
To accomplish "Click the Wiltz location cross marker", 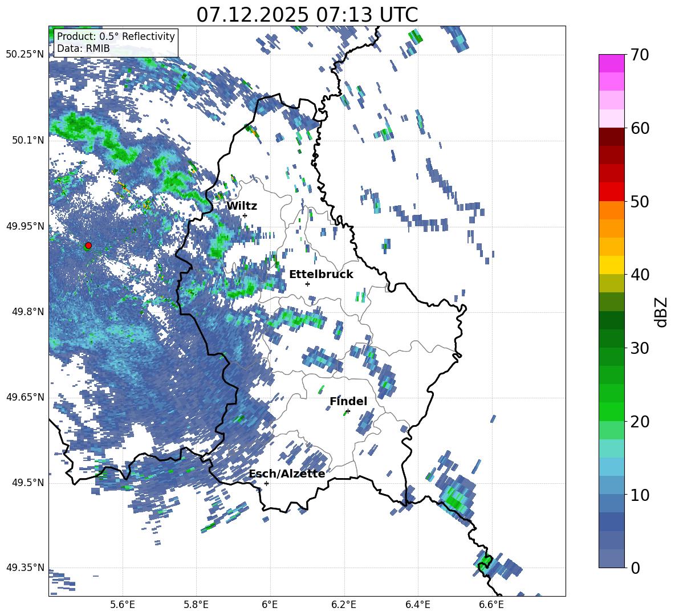I will tap(245, 215).
